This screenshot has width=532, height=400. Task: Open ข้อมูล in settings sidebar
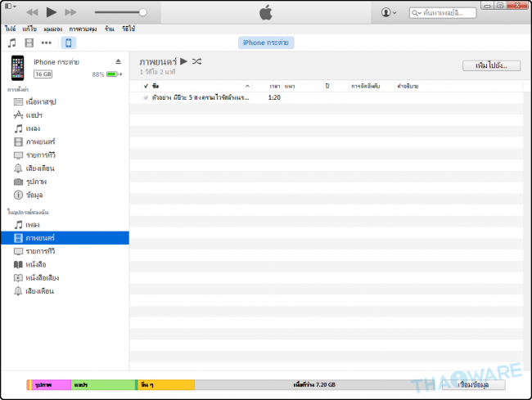pyautogui.click(x=28, y=195)
